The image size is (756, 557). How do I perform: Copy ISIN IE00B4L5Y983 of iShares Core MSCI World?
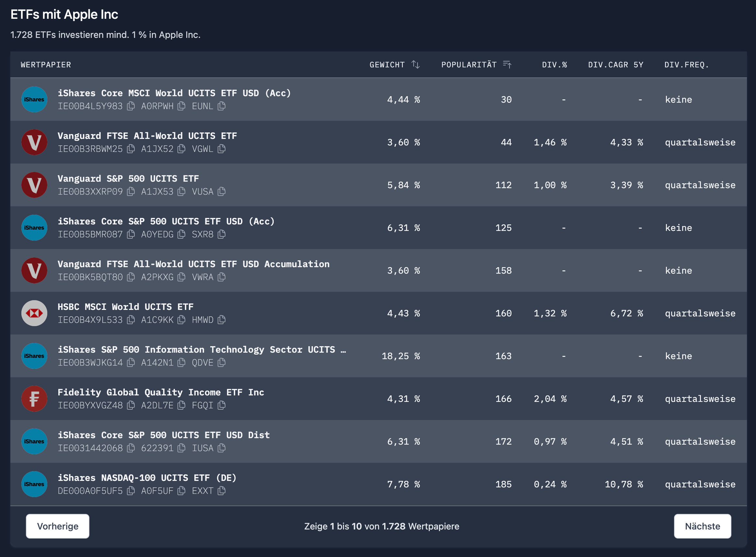click(x=131, y=106)
